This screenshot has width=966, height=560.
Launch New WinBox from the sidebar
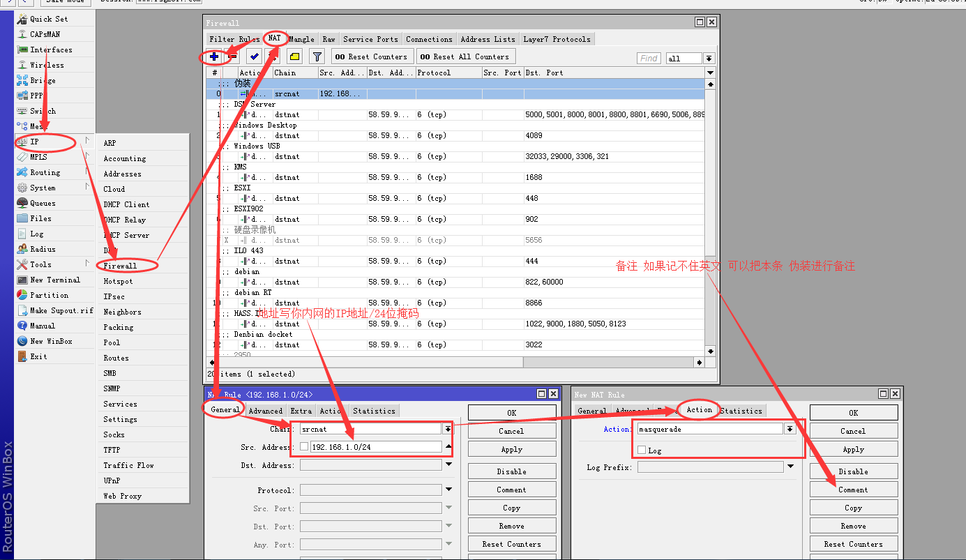pos(51,341)
